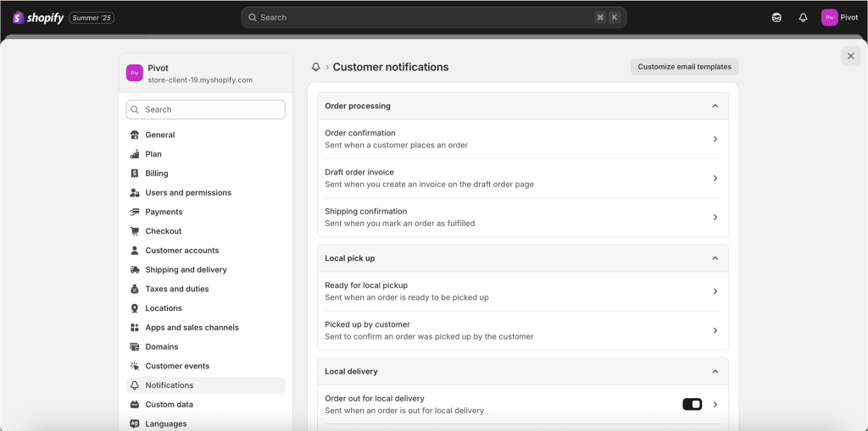Open Customer accounts settings
The width and height of the screenshot is (868, 431).
pyautogui.click(x=205, y=251)
